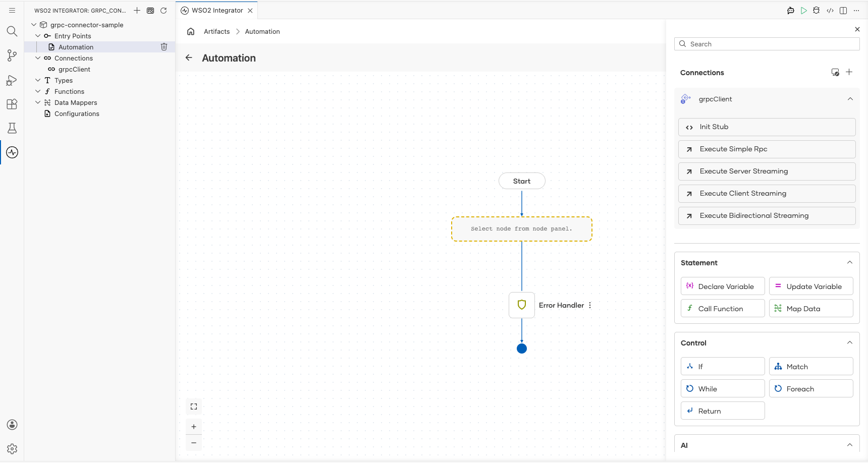Go to home from breadcrumb icon
868x463 pixels.
(191, 31)
